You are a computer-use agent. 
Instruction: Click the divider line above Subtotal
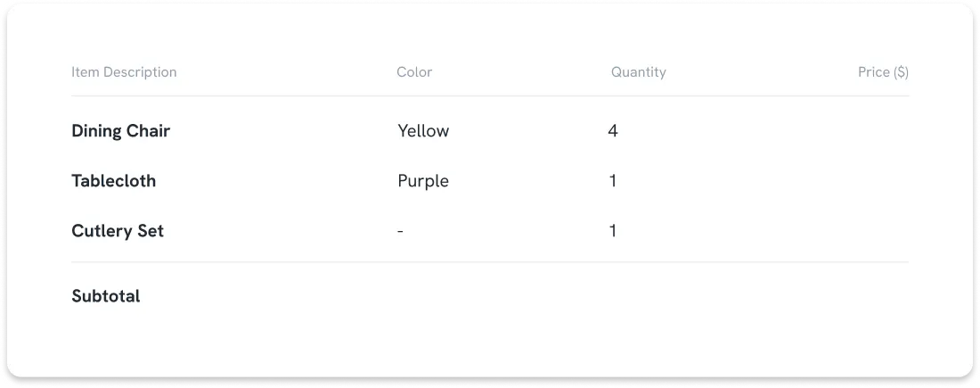pyautogui.click(x=490, y=262)
